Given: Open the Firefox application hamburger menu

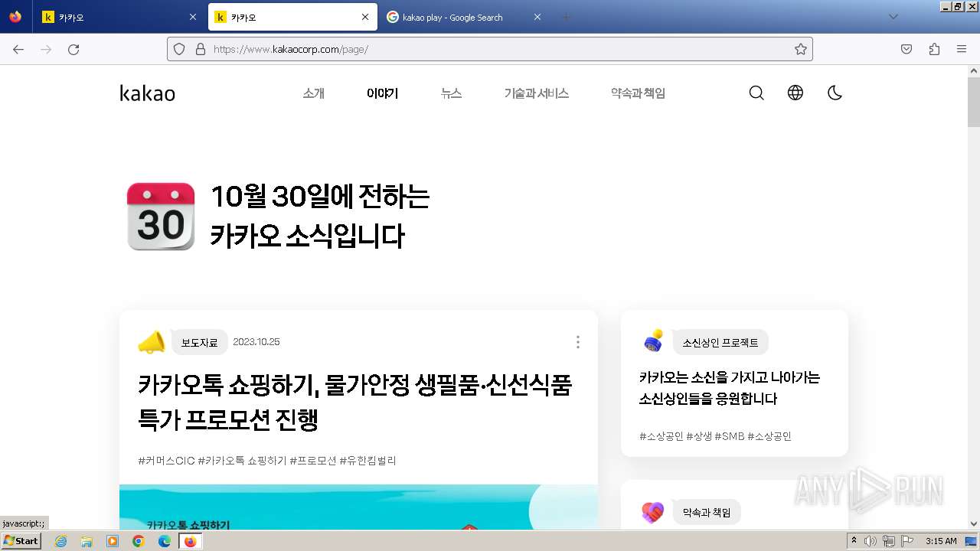Looking at the screenshot, I should [962, 49].
